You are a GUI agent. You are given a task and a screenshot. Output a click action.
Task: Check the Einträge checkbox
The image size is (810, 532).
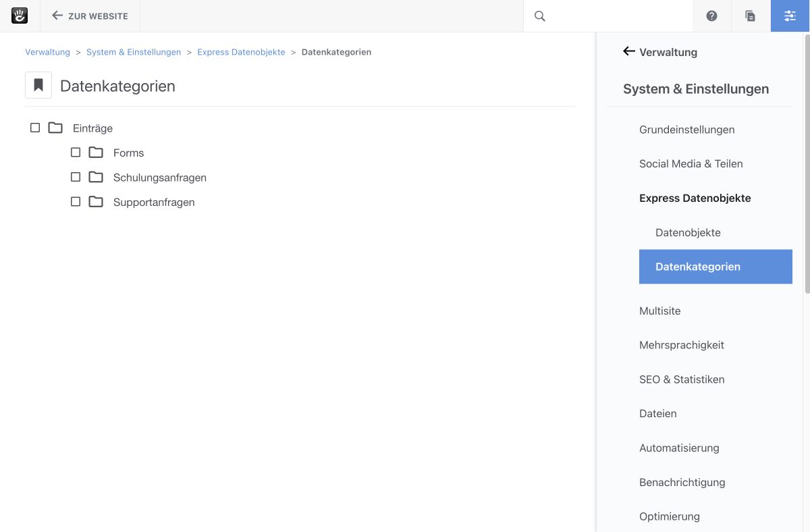(35, 128)
